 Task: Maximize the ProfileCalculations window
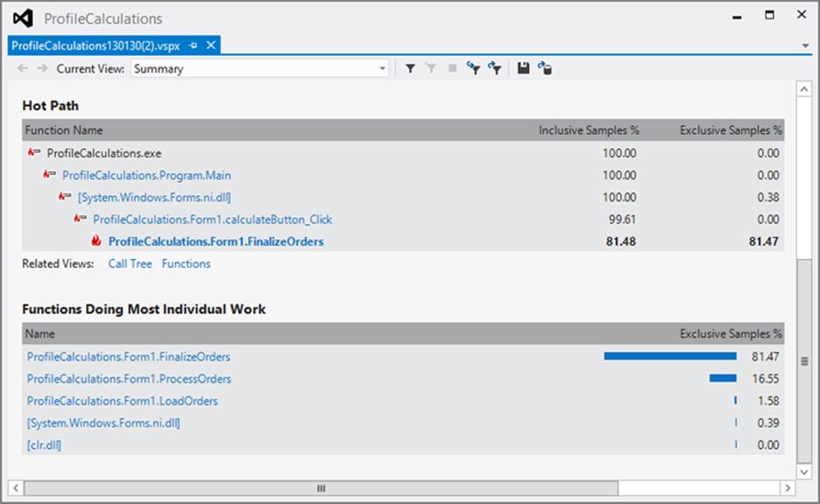click(770, 15)
